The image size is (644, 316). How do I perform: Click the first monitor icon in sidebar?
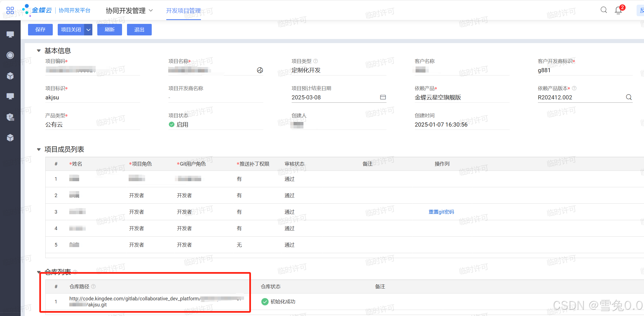(10, 34)
